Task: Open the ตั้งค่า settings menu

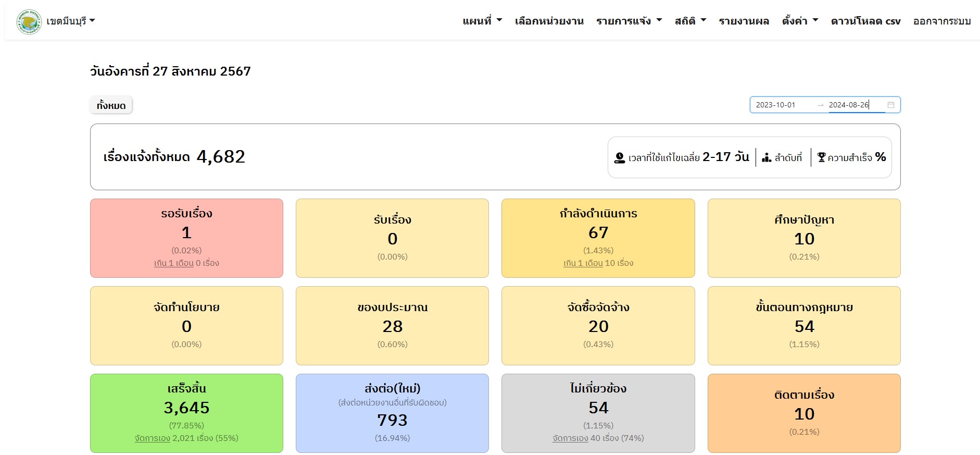Action: (x=800, y=21)
